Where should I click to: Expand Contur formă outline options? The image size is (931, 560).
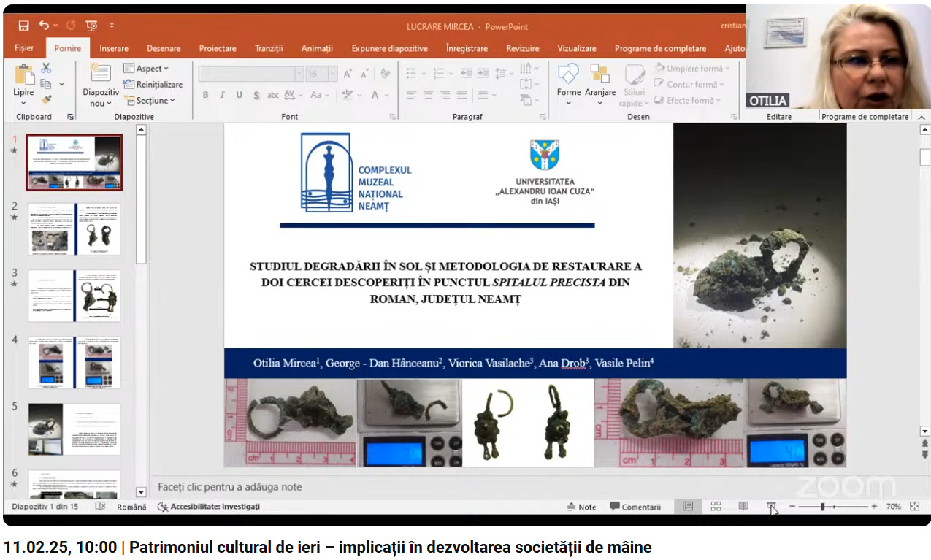pos(689,85)
